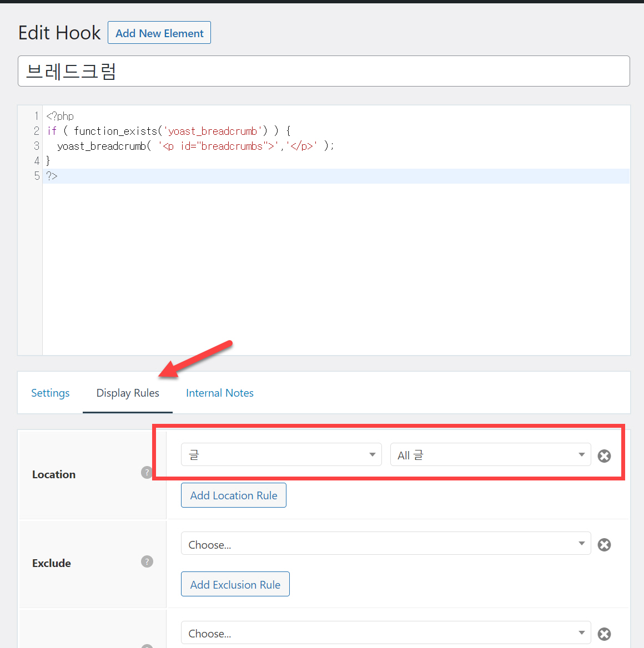Select the Display Rules tab

tap(128, 393)
